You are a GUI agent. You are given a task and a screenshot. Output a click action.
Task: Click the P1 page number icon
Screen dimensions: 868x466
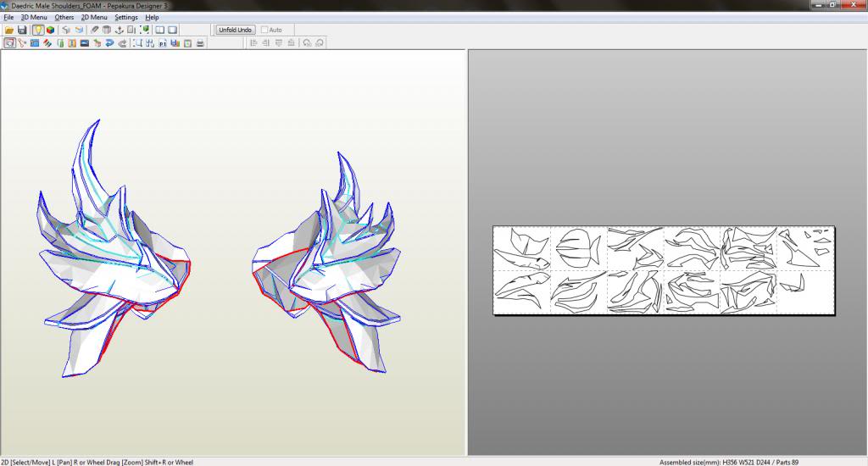click(162, 42)
